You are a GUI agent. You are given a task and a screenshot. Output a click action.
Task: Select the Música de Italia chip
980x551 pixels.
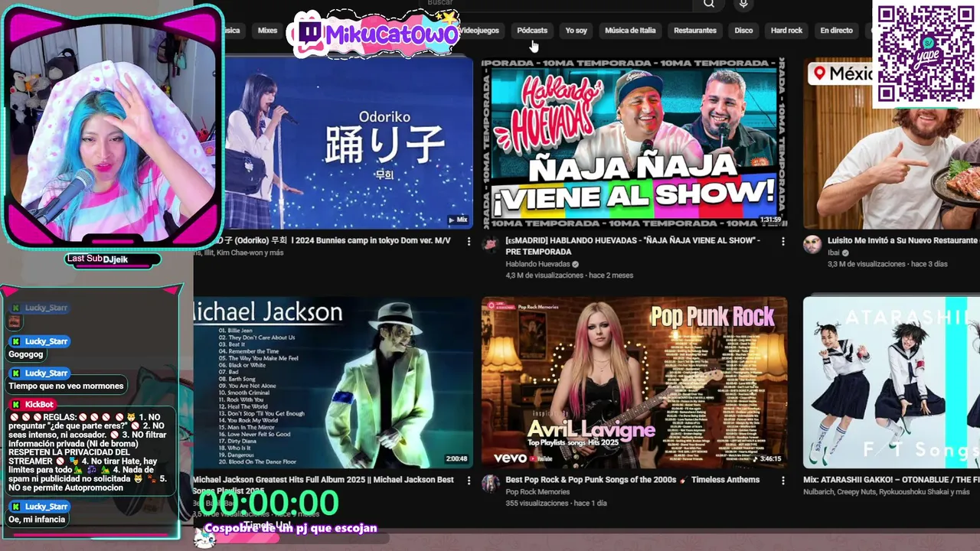[x=630, y=31]
